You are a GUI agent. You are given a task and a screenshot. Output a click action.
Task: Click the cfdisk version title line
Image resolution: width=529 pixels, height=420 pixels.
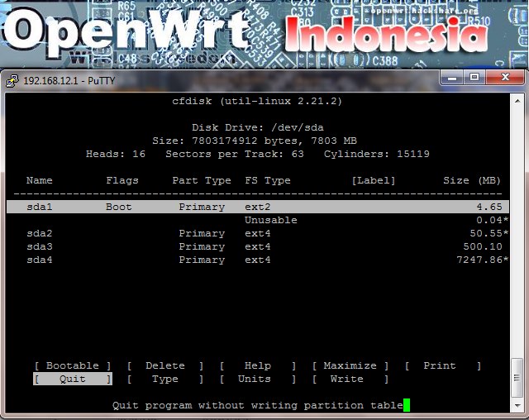(257, 101)
